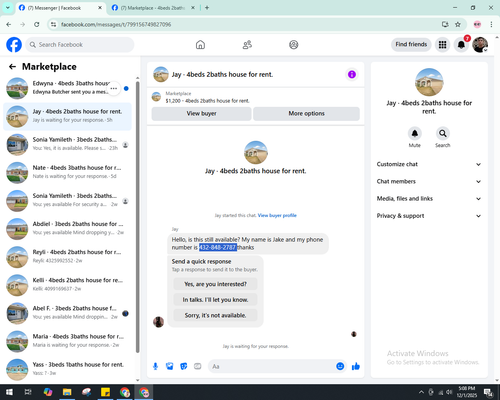
Task: Open the Home feed icon
Action: point(200,45)
